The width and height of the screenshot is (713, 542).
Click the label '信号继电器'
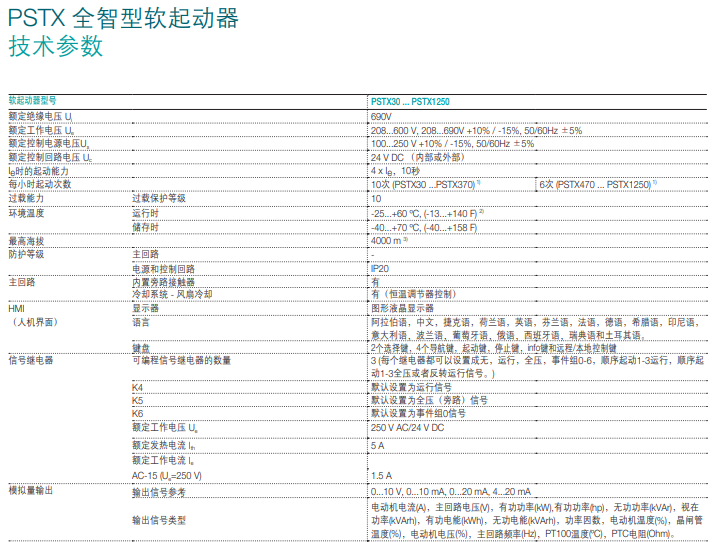click(x=30, y=361)
